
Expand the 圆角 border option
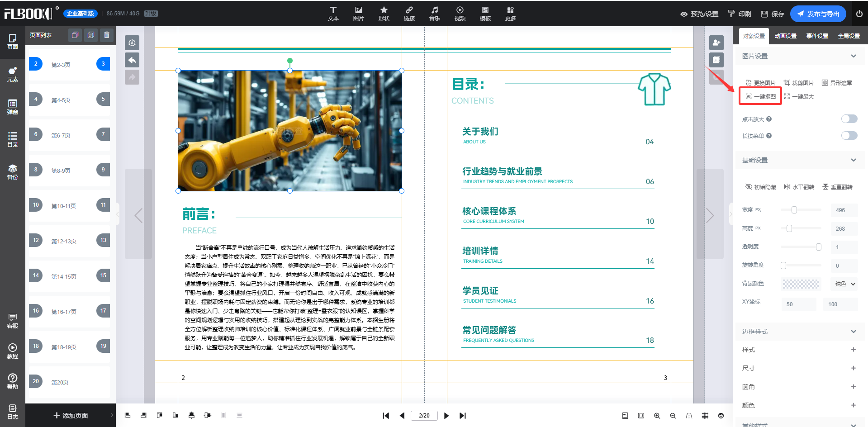853,387
